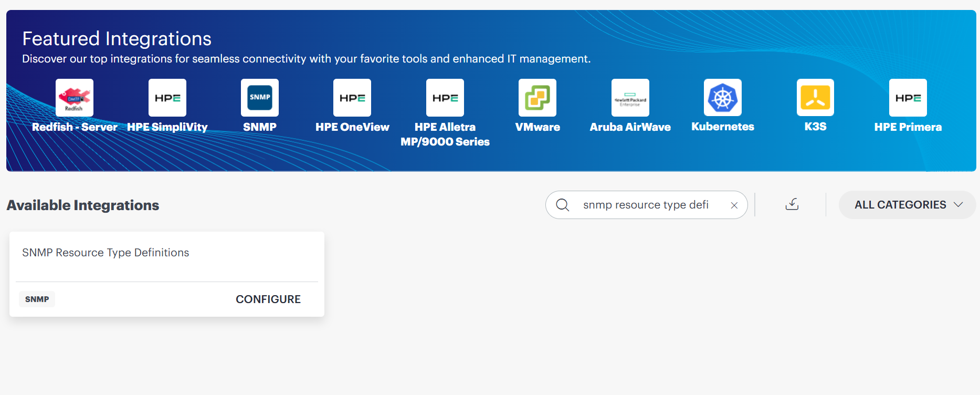Open the Redfish - Server integration icon
This screenshot has width=980, height=395.
pos(75,98)
